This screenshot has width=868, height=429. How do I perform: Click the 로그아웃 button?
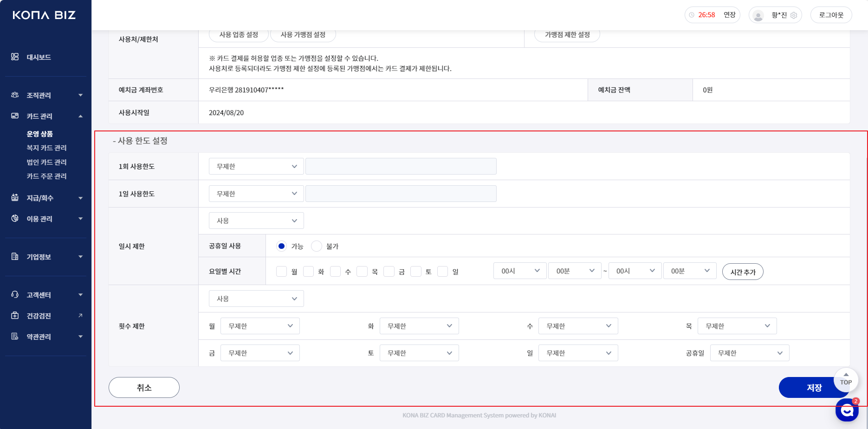pyautogui.click(x=831, y=15)
